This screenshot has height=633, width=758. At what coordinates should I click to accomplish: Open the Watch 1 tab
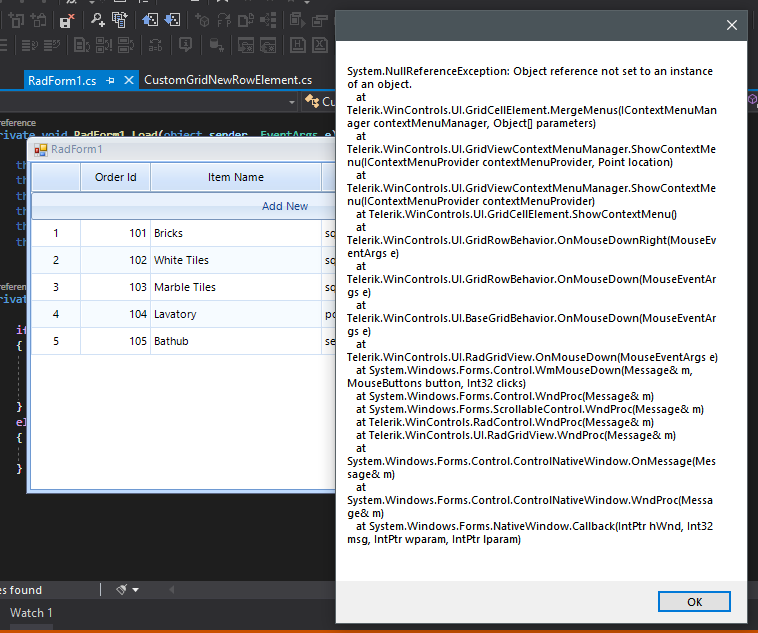coord(31,613)
